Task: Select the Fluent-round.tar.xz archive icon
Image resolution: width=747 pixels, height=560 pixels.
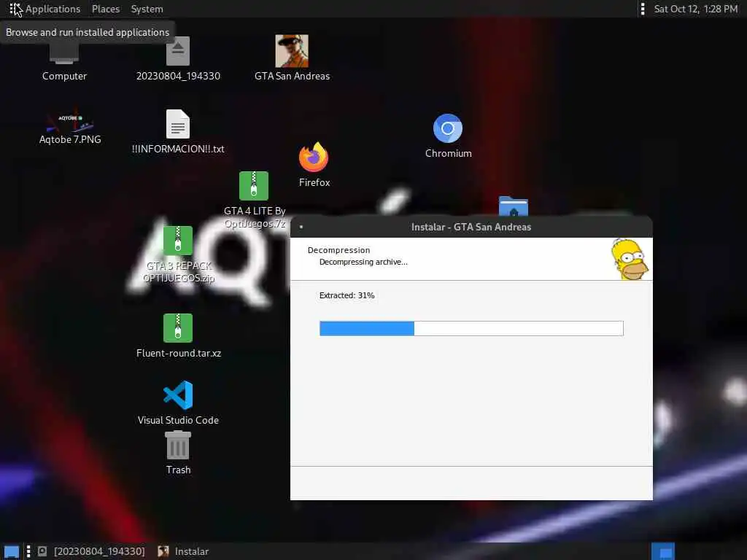Action: (x=178, y=335)
